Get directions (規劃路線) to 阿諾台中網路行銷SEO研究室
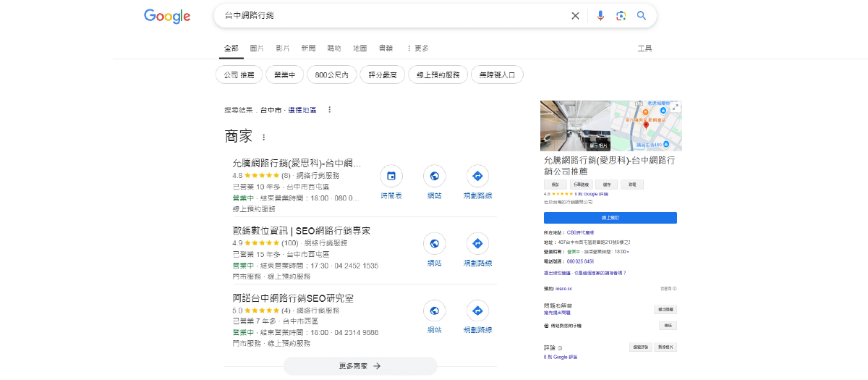Screen dimensions: 868x380 [x=477, y=311]
